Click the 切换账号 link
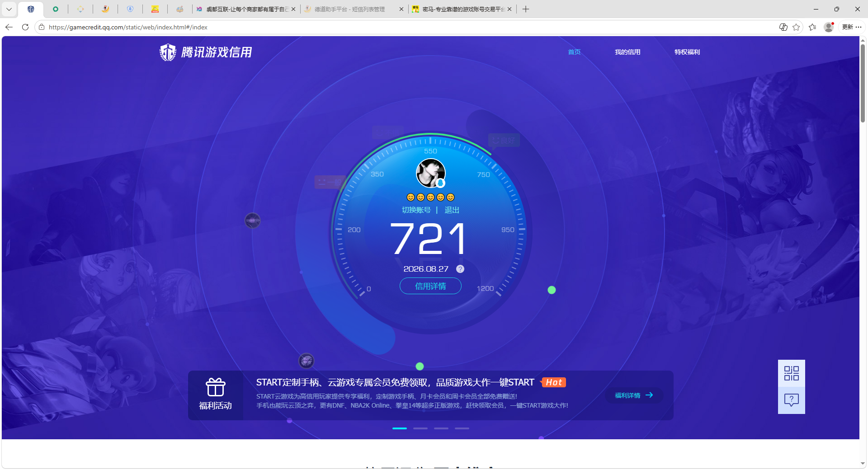Viewport: 868px width, 470px height. click(x=416, y=210)
